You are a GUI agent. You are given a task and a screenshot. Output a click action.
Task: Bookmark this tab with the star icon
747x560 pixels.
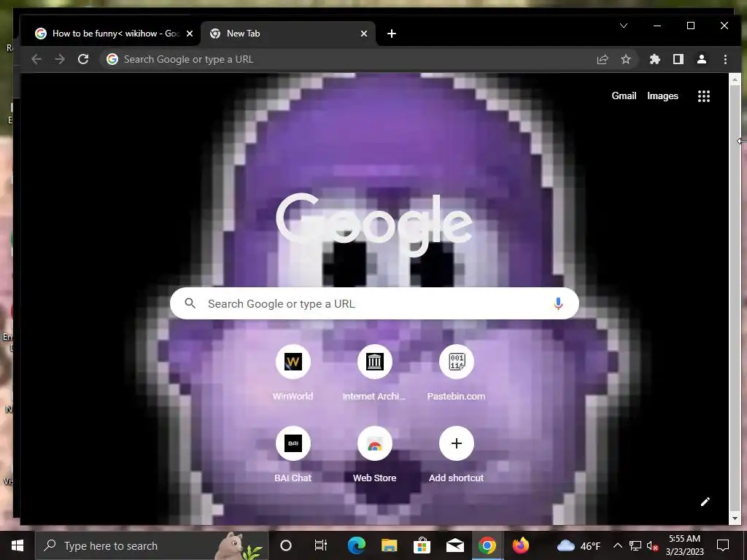[x=625, y=59]
